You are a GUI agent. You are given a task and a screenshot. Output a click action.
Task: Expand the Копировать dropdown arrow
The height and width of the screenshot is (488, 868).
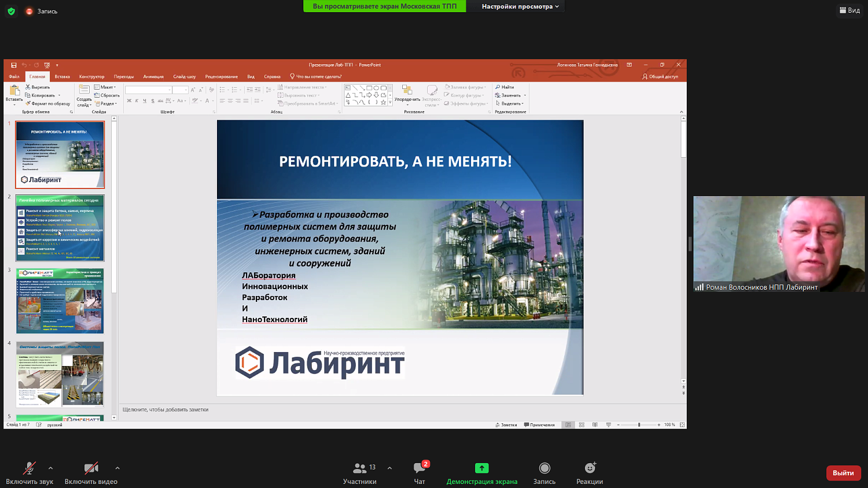tap(59, 95)
